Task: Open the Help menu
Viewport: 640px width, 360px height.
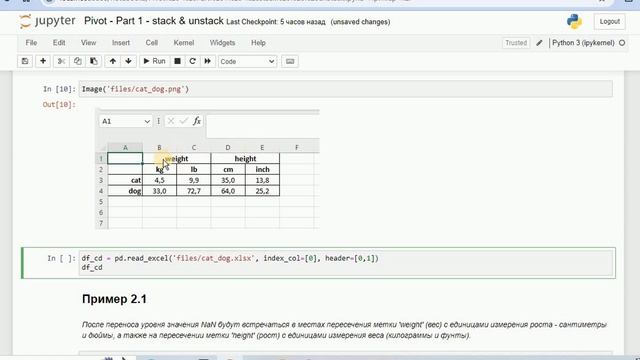Action: pyautogui.click(x=258, y=43)
